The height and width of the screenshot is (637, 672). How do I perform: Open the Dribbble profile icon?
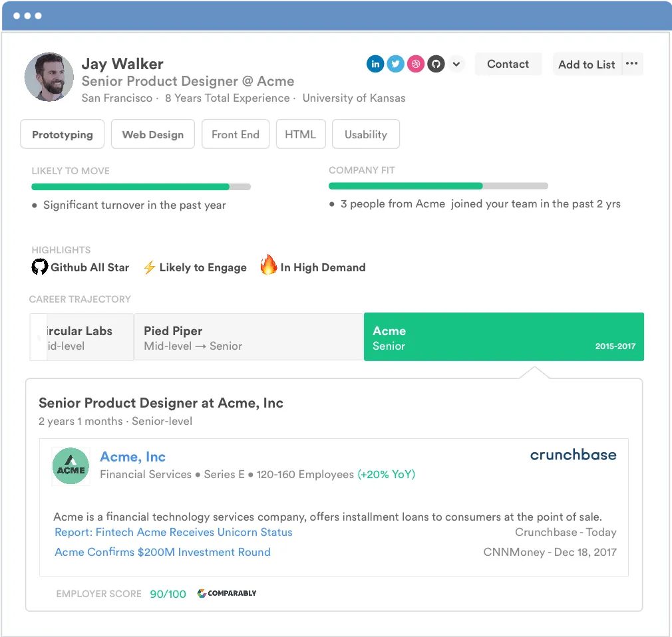[415, 64]
